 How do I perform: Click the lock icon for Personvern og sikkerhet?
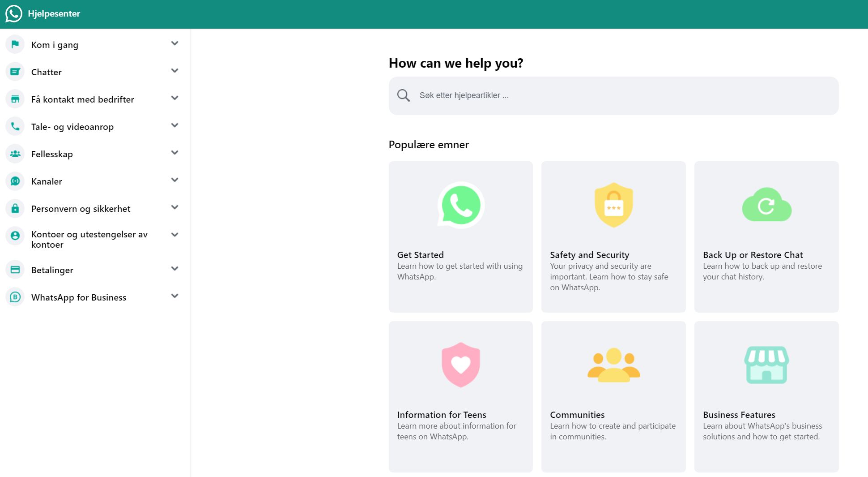tap(15, 208)
